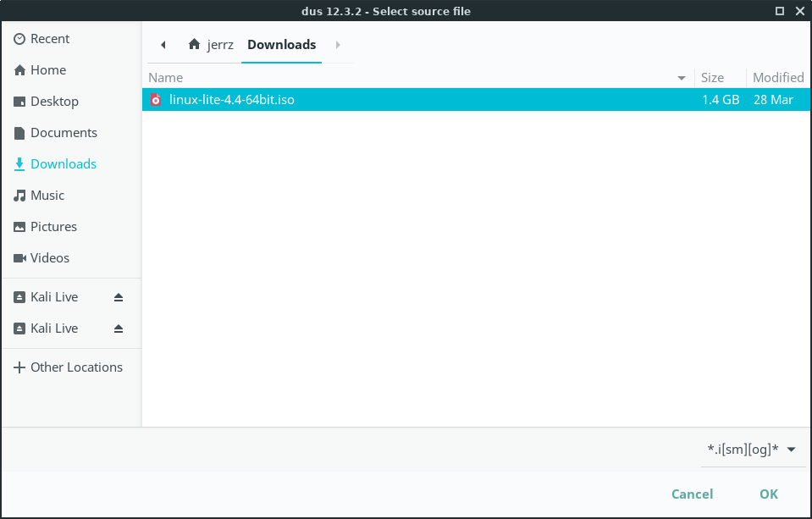Viewport: 812px width, 519px height.
Task: Sort files by Modified column
Action: pyautogui.click(x=777, y=77)
